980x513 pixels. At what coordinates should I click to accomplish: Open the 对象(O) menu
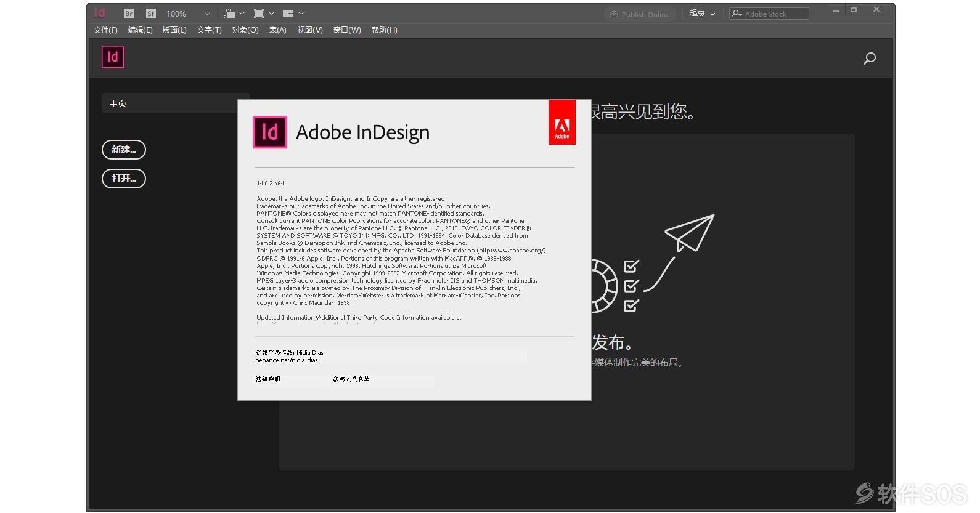[245, 30]
